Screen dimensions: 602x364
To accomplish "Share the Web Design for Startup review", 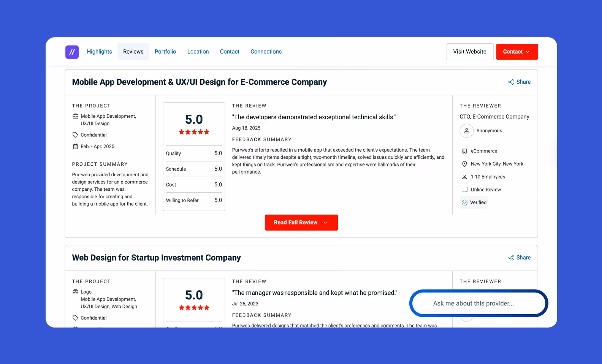I will click(520, 258).
